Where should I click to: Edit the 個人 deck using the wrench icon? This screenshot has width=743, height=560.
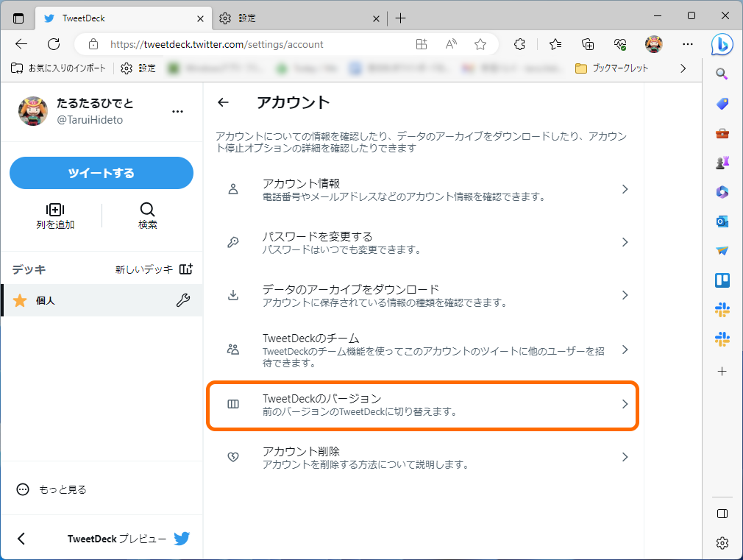tap(183, 300)
